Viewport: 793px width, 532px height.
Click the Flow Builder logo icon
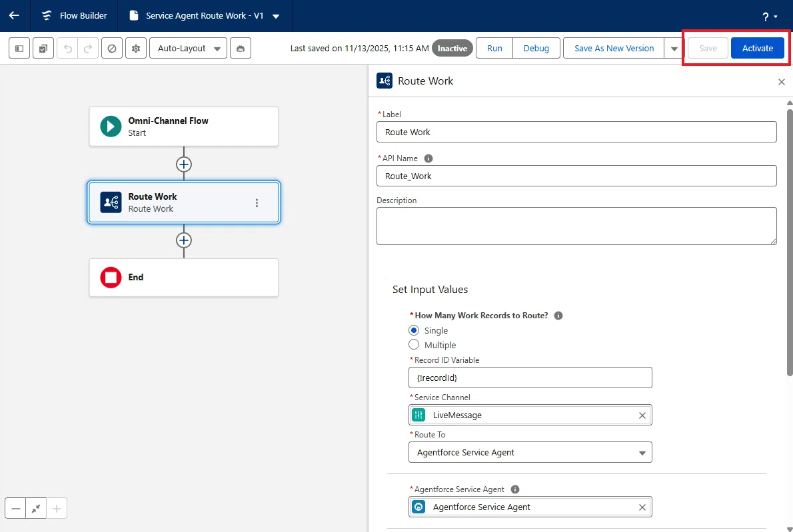coord(47,16)
